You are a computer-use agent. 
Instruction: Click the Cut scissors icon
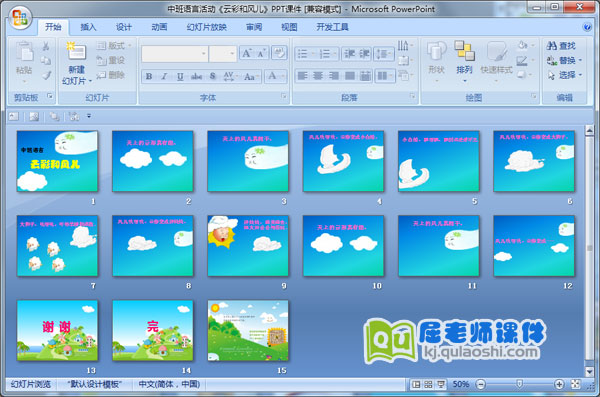[x=46, y=46]
